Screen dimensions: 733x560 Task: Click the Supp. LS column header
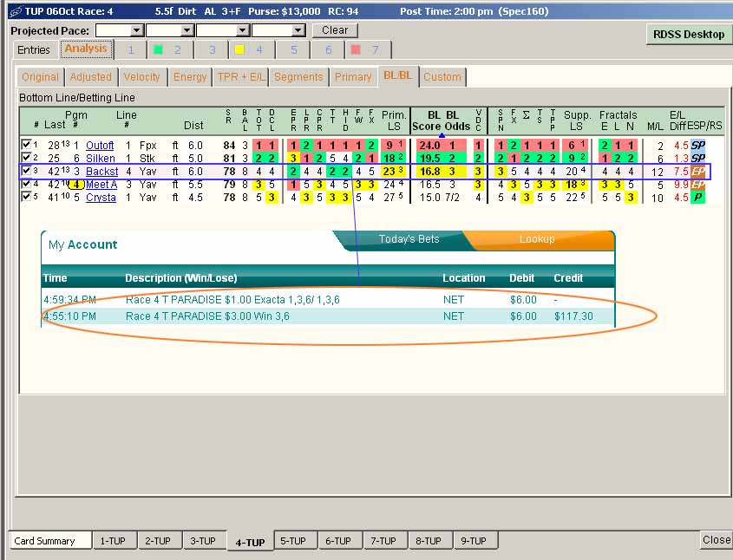click(x=577, y=120)
